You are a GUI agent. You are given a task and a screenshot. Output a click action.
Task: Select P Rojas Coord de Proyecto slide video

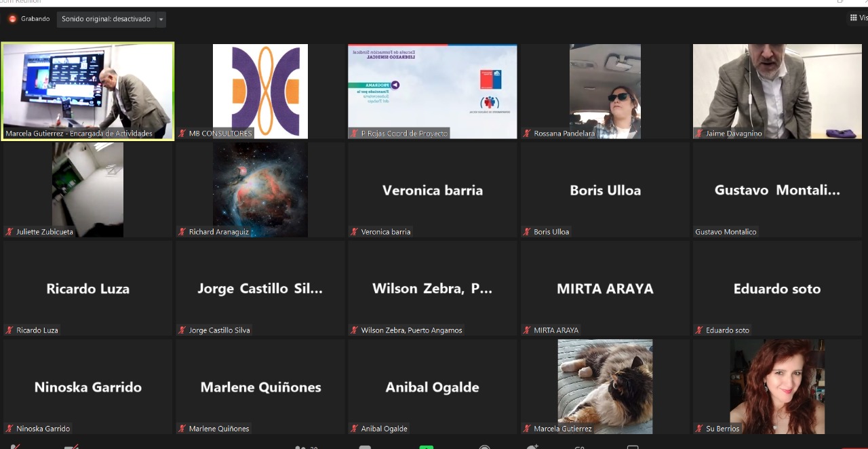pos(433,91)
